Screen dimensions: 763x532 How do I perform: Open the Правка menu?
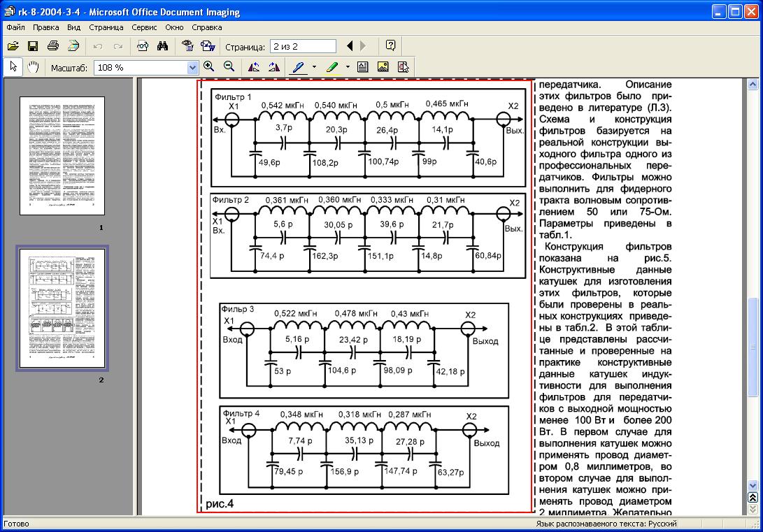coord(45,27)
